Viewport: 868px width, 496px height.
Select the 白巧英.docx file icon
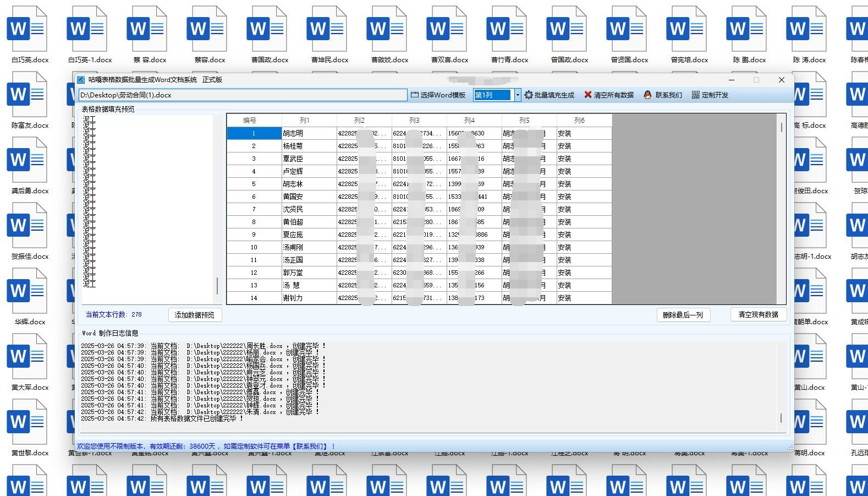[x=27, y=29]
